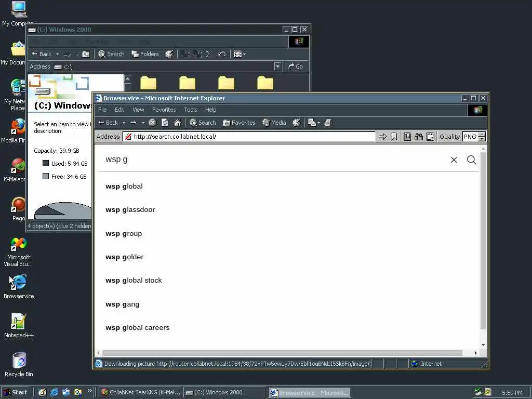Open Back history dropdown in Internet Explorer

point(124,123)
